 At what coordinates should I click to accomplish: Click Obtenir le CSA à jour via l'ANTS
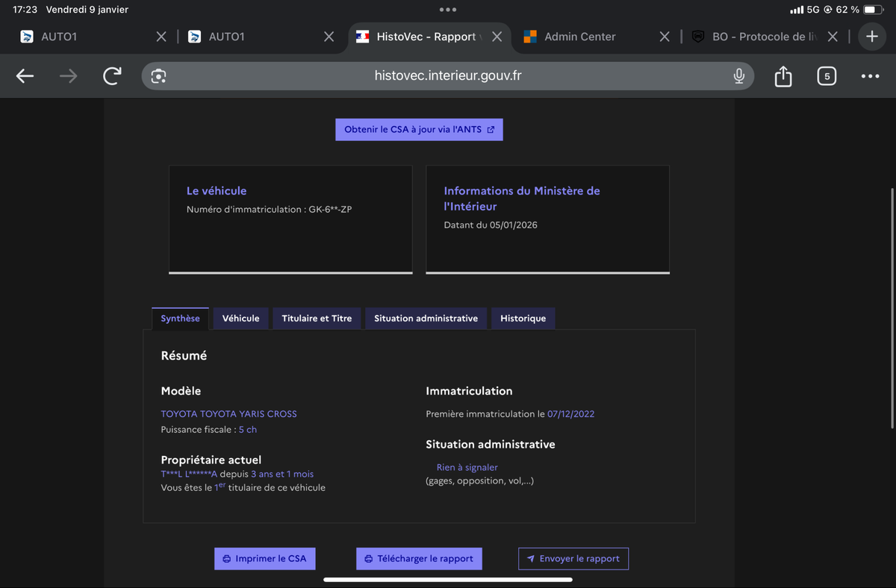pyautogui.click(x=419, y=130)
